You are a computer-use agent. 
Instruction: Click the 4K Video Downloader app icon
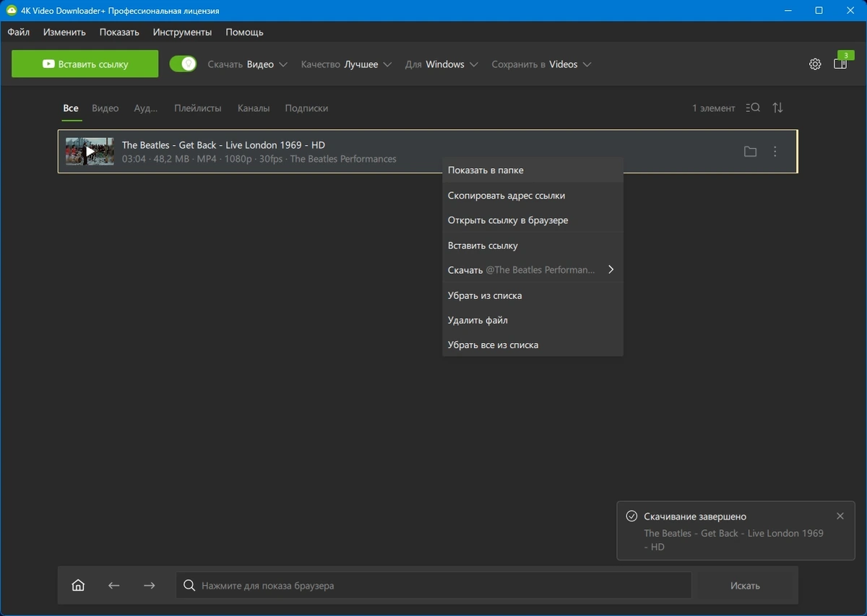(x=12, y=11)
